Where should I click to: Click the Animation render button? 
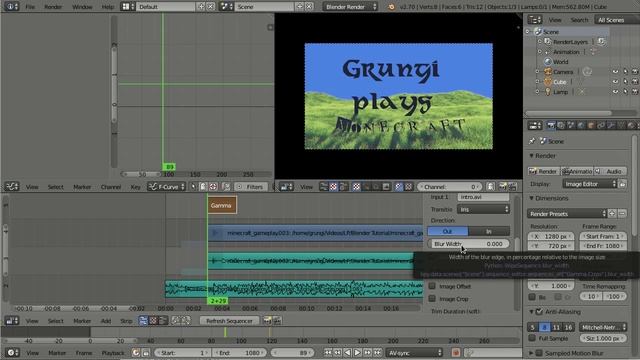[x=578, y=171]
